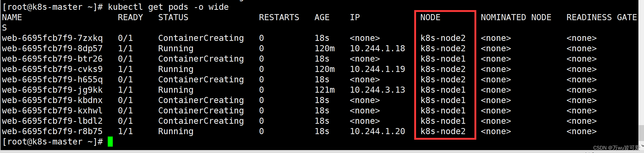Click ContainerCreating status of kxhwl pod
644x153 pixels.
pyautogui.click(x=201, y=110)
